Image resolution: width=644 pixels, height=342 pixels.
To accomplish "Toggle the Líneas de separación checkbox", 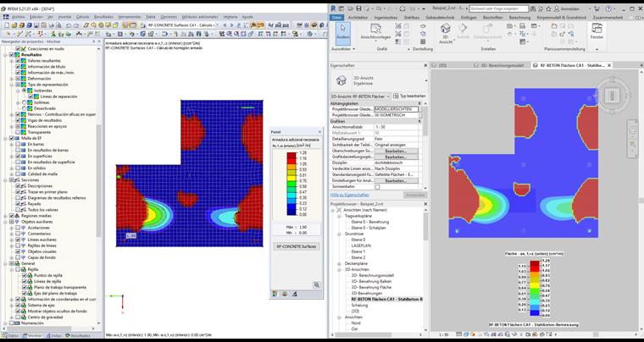I will click(x=30, y=97).
